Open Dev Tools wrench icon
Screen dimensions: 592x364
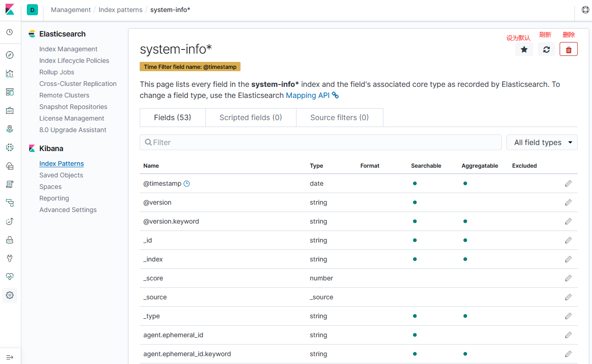(x=10, y=258)
